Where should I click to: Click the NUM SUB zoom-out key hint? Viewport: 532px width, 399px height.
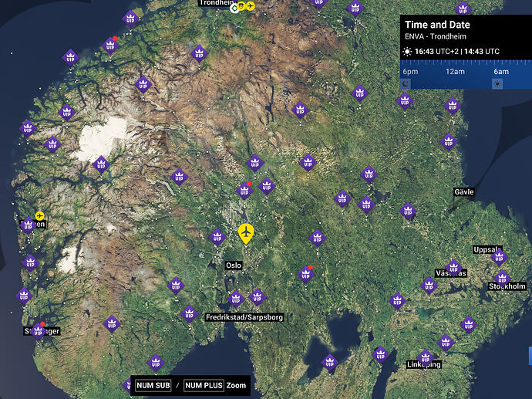pyautogui.click(x=153, y=385)
